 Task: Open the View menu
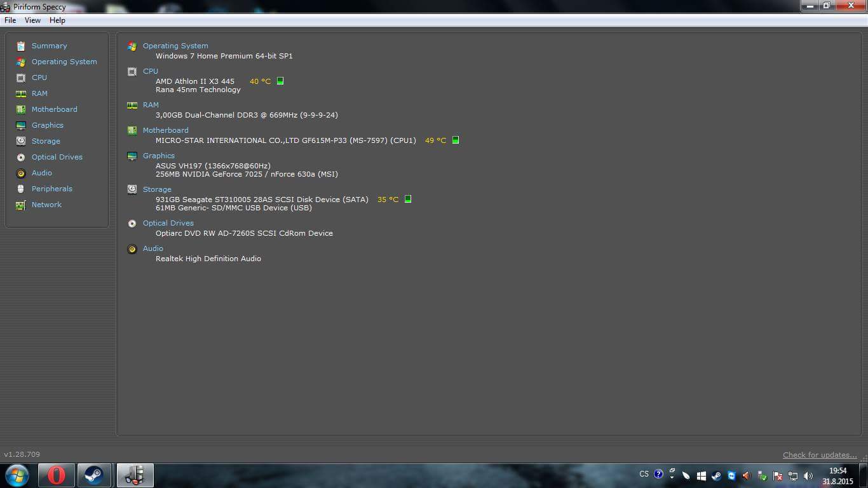32,20
